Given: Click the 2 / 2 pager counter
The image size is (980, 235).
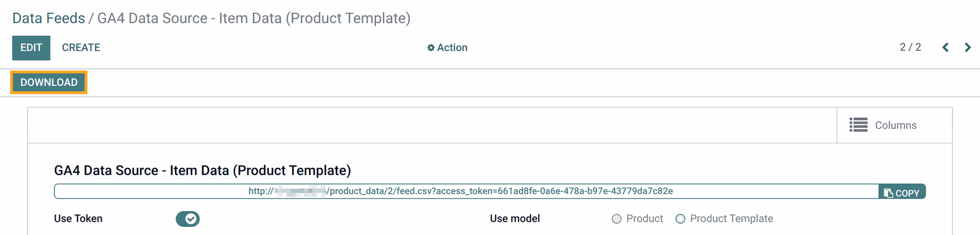Looking at the screenshot, I should pos(911,47).
